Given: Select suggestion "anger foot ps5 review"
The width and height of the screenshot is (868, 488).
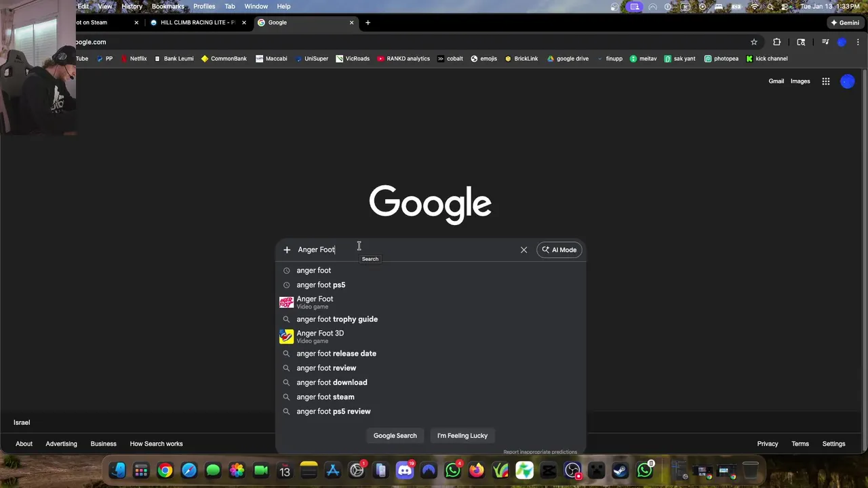Looking at the screenshot, I should point(431,411).
